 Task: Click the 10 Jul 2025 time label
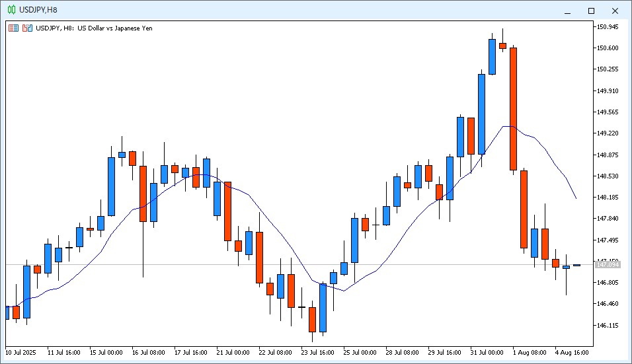click(20, 352)
